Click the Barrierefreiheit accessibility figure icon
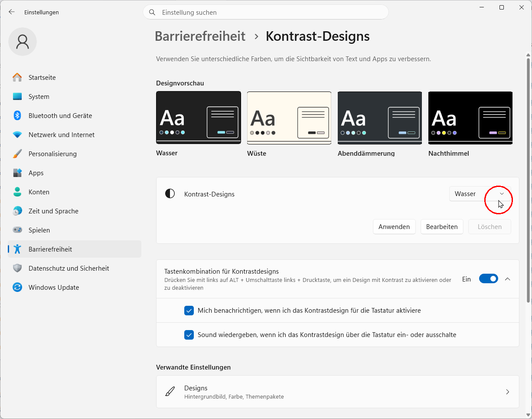532x419 pixels. click(x=17, y=249)
